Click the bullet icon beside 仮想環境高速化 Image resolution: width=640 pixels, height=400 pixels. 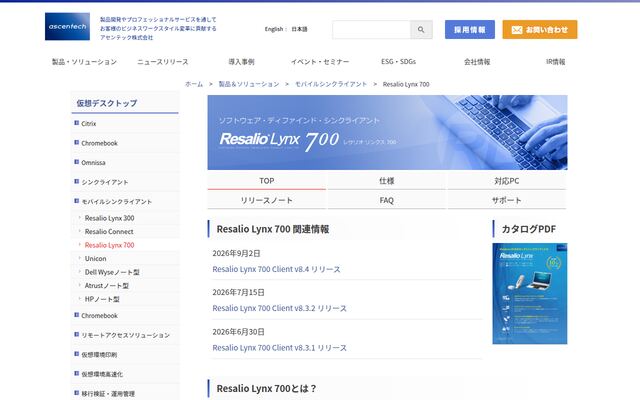(x=76, y=373)
